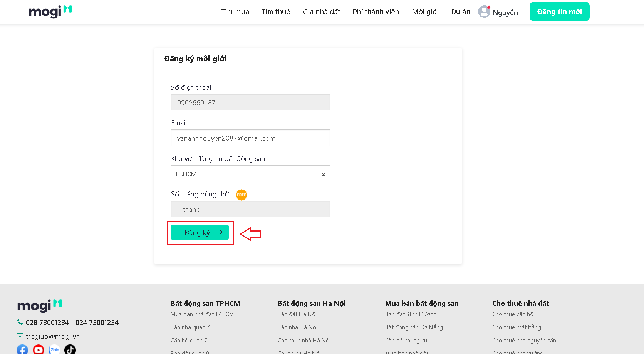Viewport: 644px width, 354px height.
Task: Open the Mua bán nhà đất TPHCM link
Action: click(202, 314)
